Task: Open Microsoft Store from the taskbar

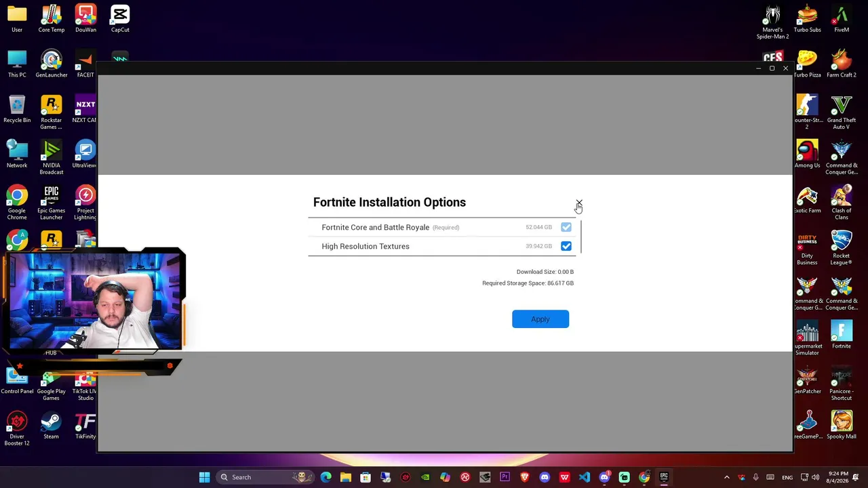Action: point(366,477)
